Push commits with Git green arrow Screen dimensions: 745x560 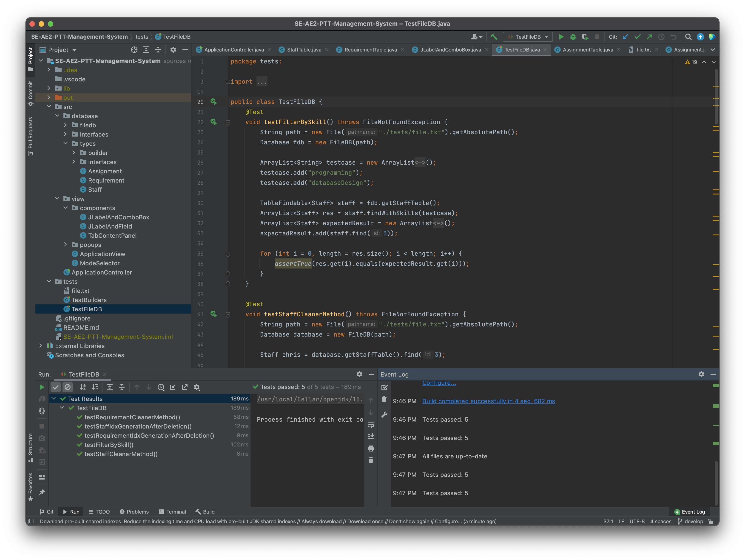coord(649,37)
